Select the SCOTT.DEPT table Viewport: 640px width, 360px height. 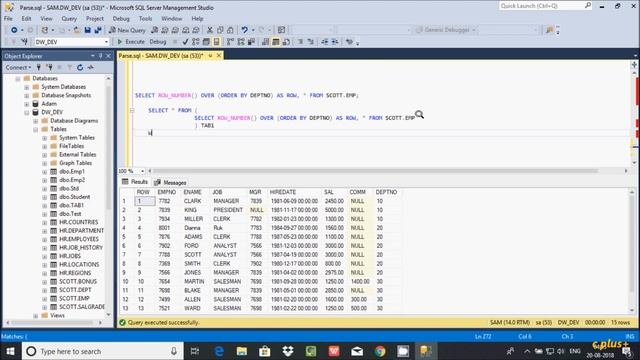75,290
